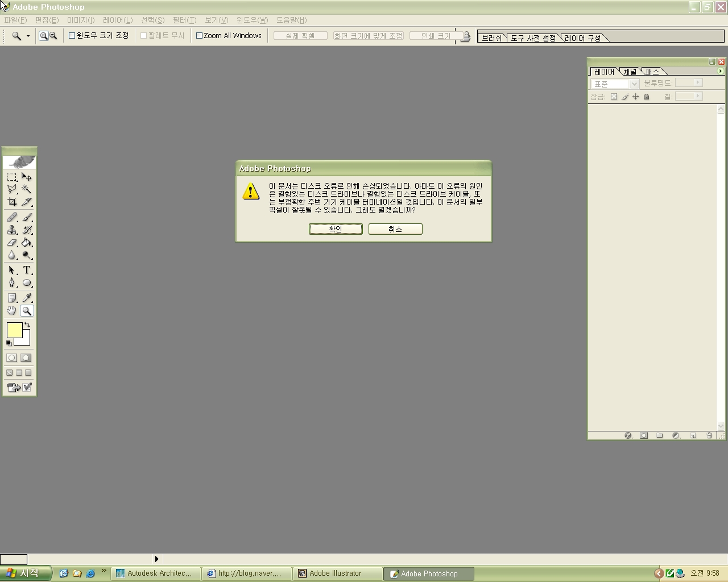Open the background color picker swatch
Screen dimensions: 728x582
(25, 340)
